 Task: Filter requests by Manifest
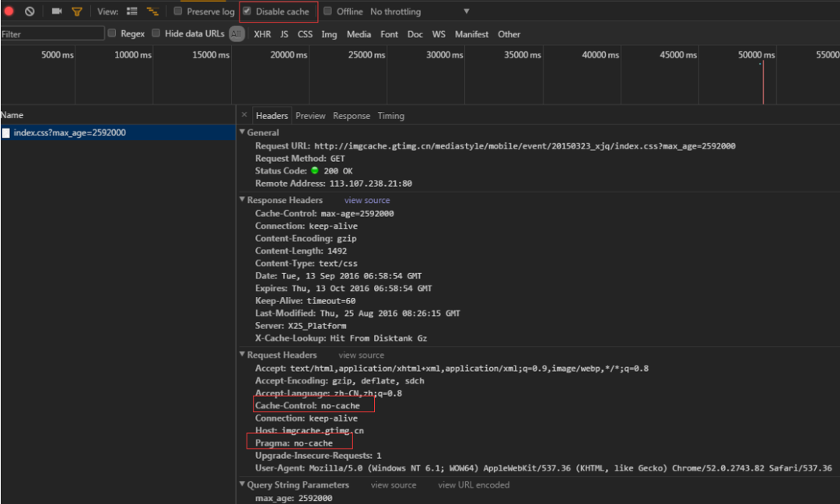[x=471, y=33]
